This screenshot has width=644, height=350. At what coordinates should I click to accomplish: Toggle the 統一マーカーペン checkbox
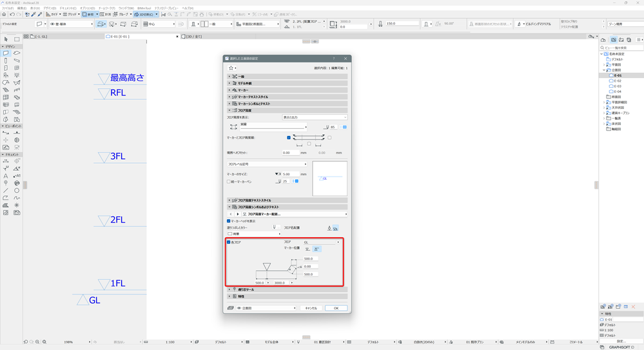coord(229,182)
